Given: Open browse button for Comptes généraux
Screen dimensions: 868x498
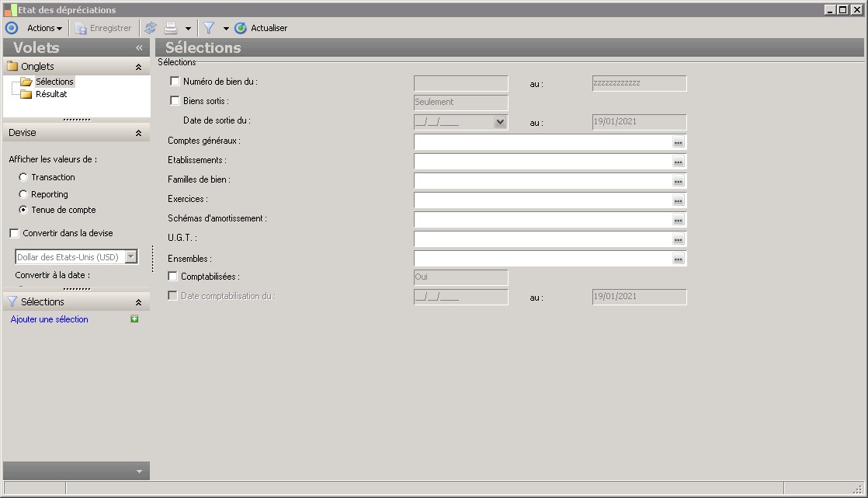Looking at the screenshot, I should click(678, 142).
